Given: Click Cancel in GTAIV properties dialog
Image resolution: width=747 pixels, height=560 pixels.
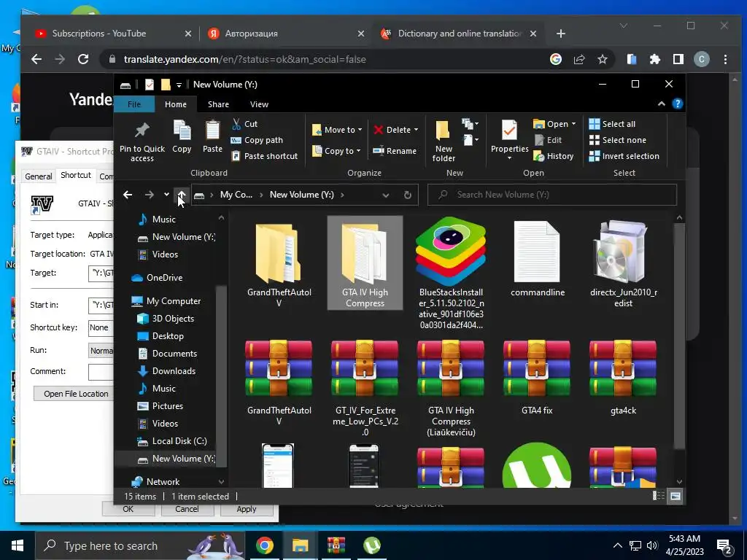Looking at the screenshot, I should point(187,509).
